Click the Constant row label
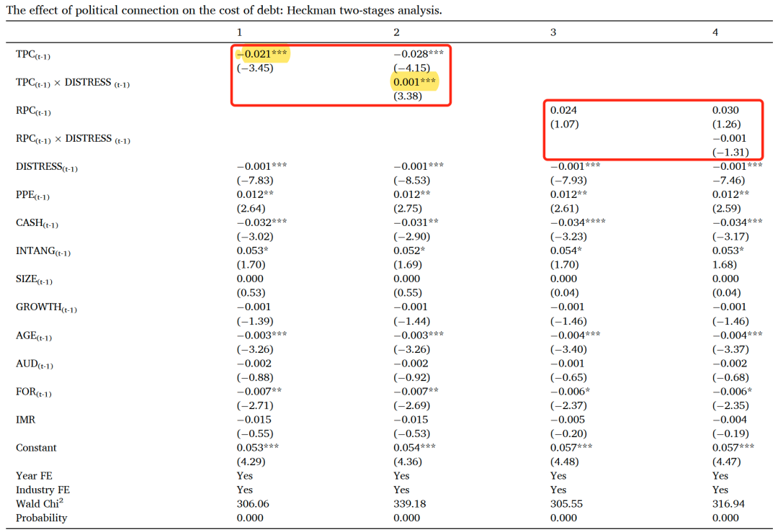Screen dimensions: 778x532 36,448
